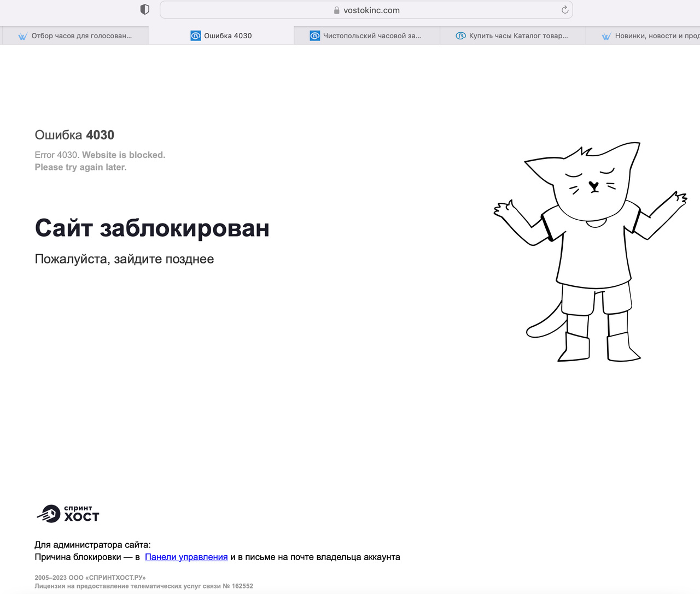Click the Спринт Хост logo
Viewport: 700px width, 594px height.
pyautogui.click(x=68, y=514)
